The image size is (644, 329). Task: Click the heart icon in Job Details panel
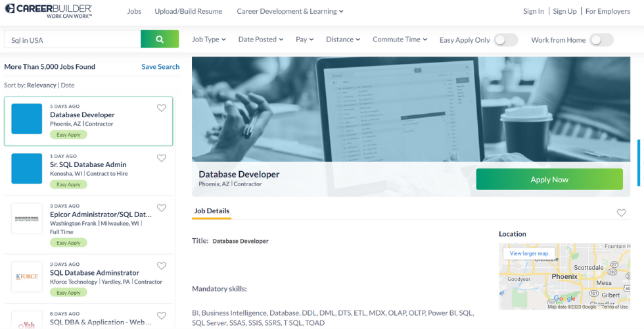[x=622, y=213]
